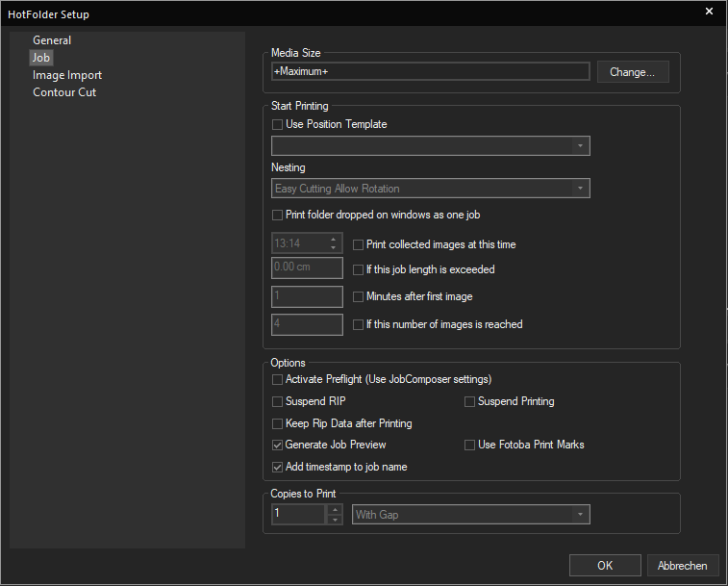This screenshot has height=586, width=728.
Task: Check the Suspend Printing option
Action: [x=469, y=401]
